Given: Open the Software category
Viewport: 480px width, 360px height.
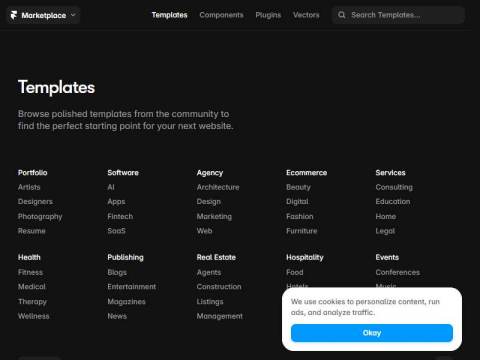Looking at the screenshot, I should 123,173.
